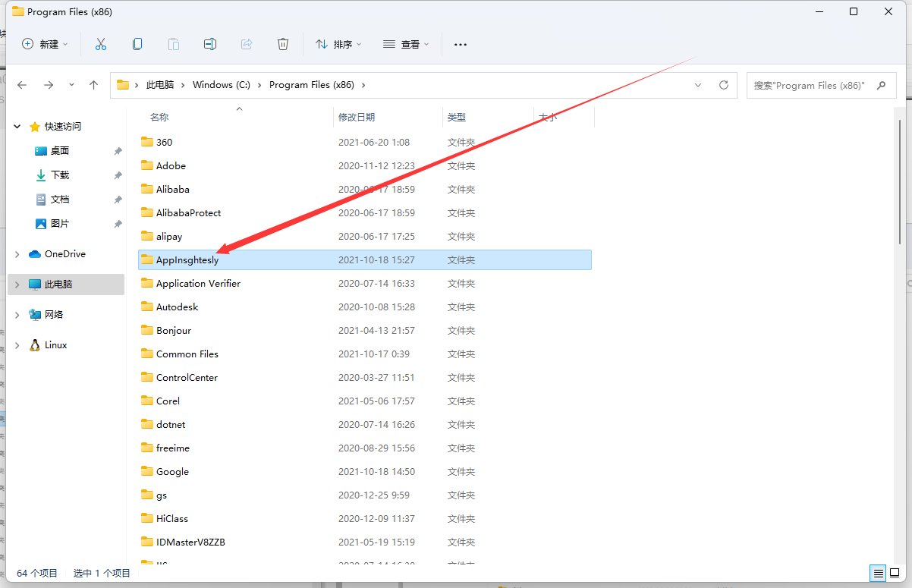Click the 360 folder icon

pyautogui.click(x=147, y=142)
